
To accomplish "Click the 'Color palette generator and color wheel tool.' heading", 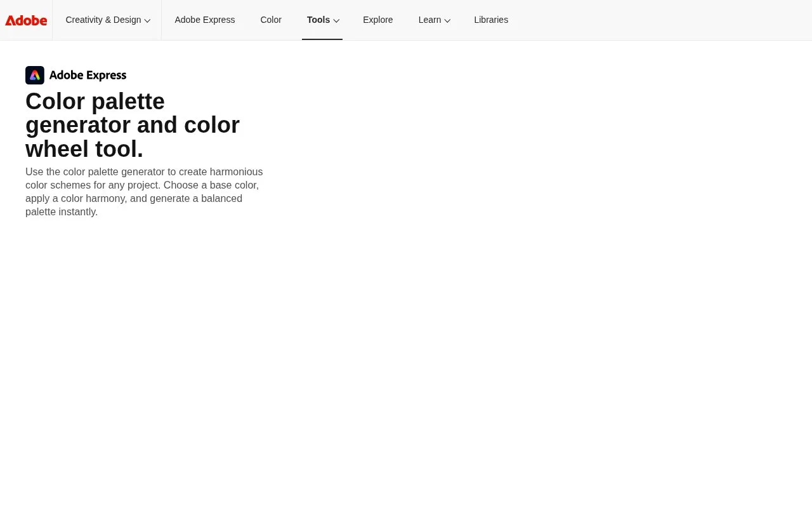I will [x=133, y=125].
